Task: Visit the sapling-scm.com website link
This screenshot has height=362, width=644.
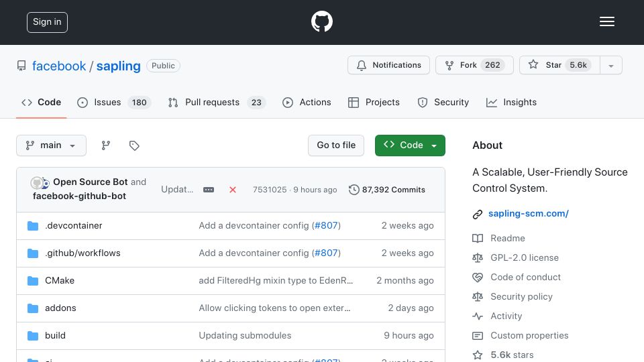Action: pos(528,213)
